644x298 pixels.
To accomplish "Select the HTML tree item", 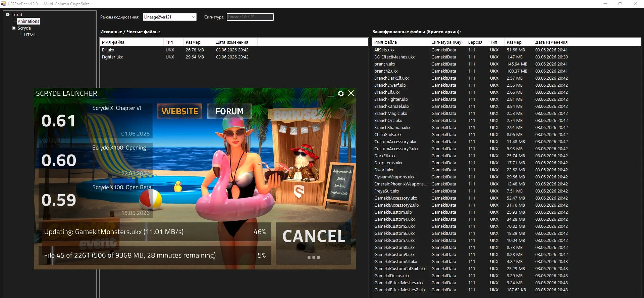I will pyautogui.click(x=30, y=35).
